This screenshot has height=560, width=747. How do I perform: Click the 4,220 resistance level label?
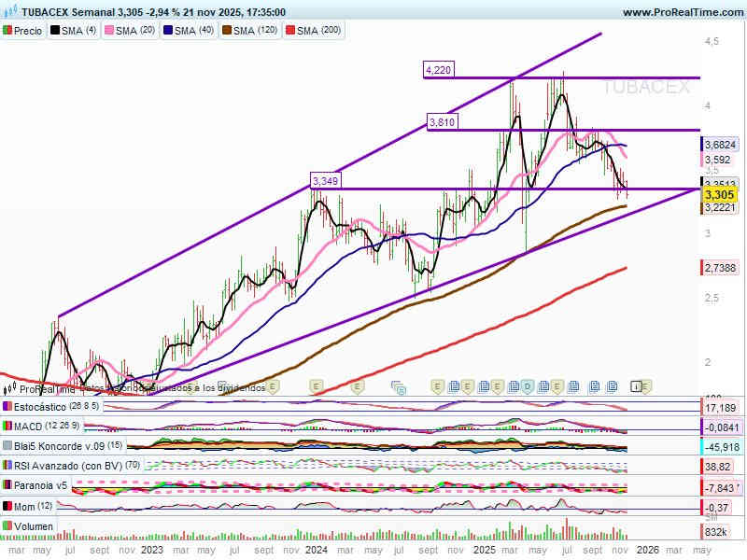[x=438, y=70]
